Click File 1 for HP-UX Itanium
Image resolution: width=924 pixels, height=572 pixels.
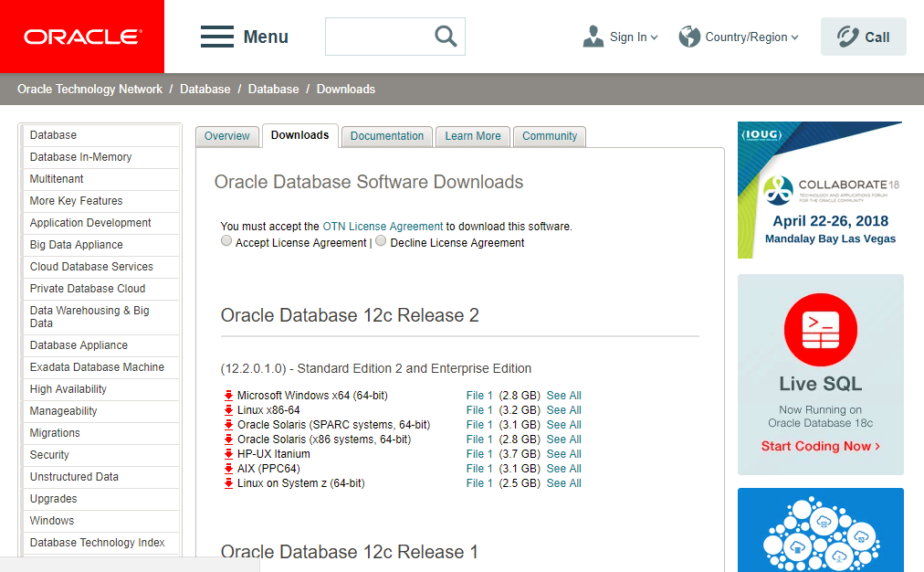479,454
